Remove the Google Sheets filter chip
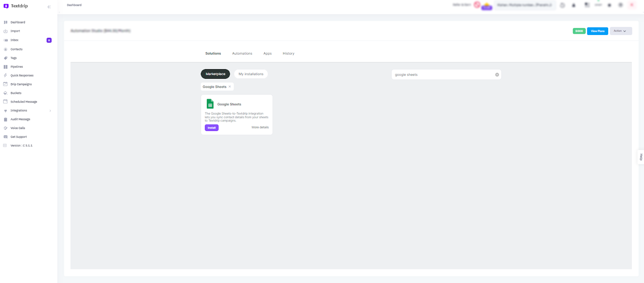Screen dimensions: 644x283 click(230, 86)
